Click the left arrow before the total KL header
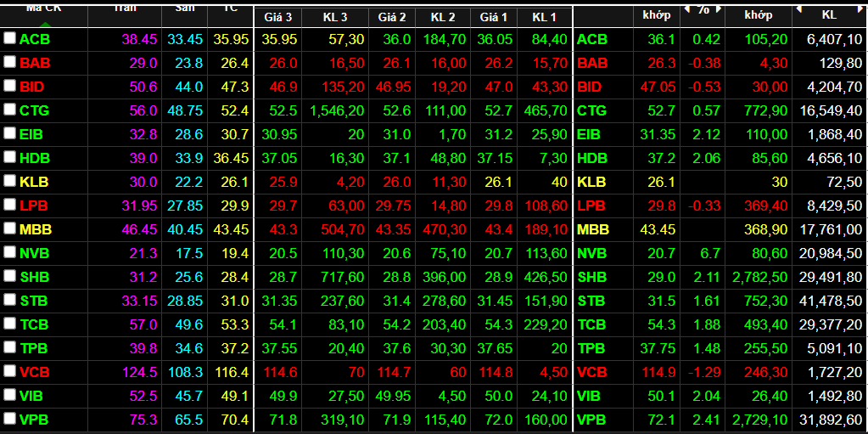868x434 pixels. point(798,10)
